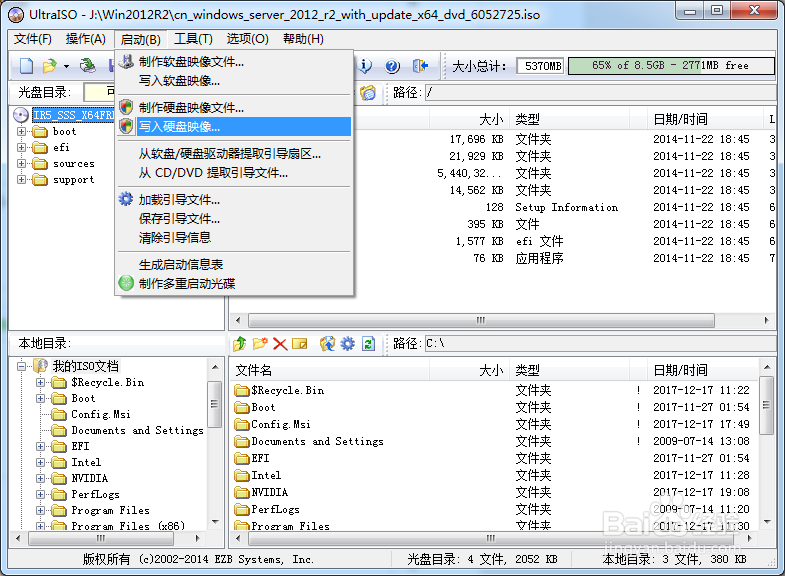Select 写入硬盘映像... menu entry
Screen dimensions: 785x576
point(234,127)
